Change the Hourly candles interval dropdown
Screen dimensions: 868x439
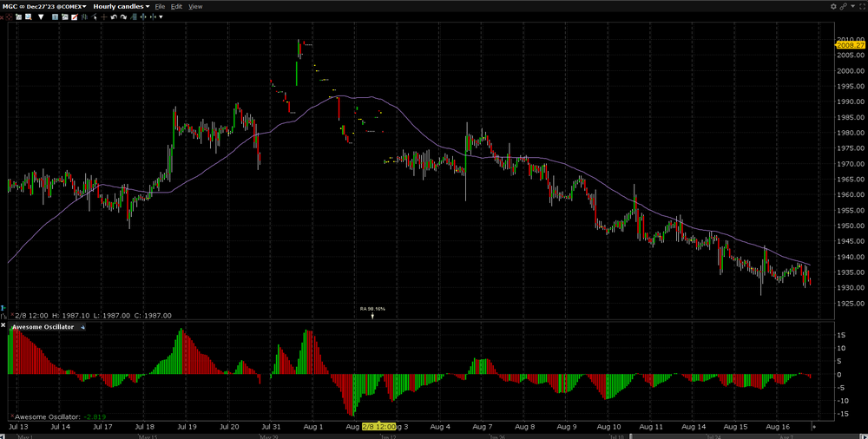(x=121, y=6)
